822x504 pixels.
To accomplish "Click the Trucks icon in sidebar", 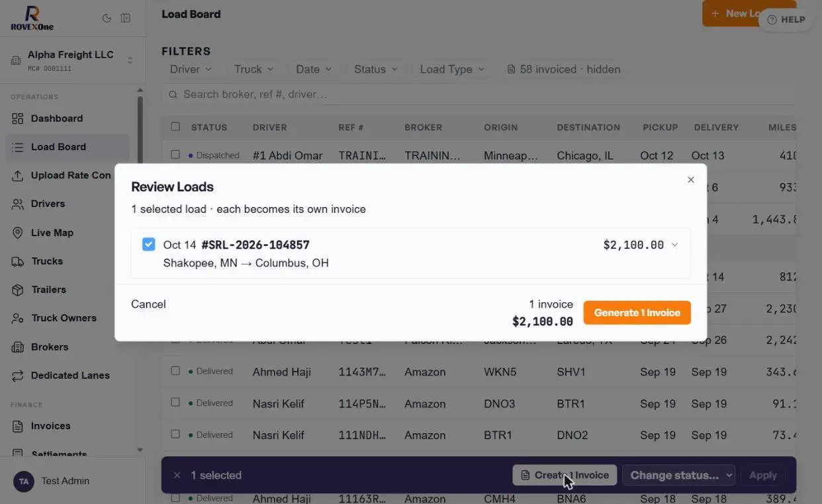I will click(18, 261).
